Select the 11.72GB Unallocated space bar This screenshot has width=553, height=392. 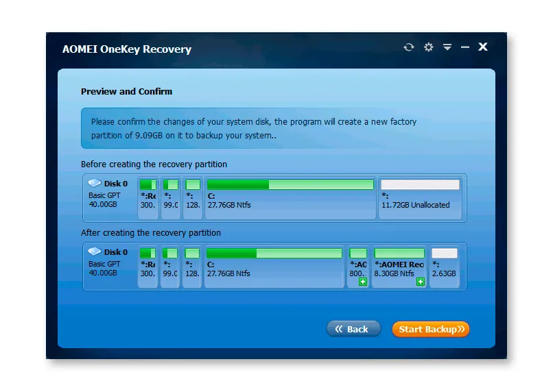420,184
